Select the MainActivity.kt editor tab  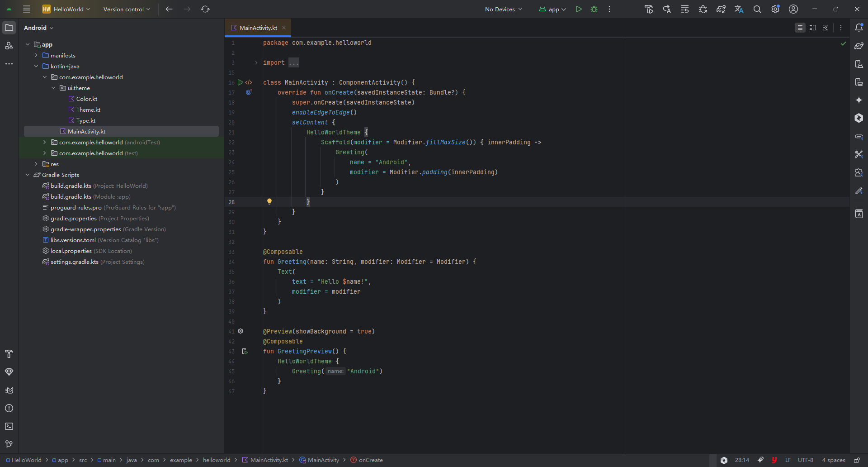(258, 28)
